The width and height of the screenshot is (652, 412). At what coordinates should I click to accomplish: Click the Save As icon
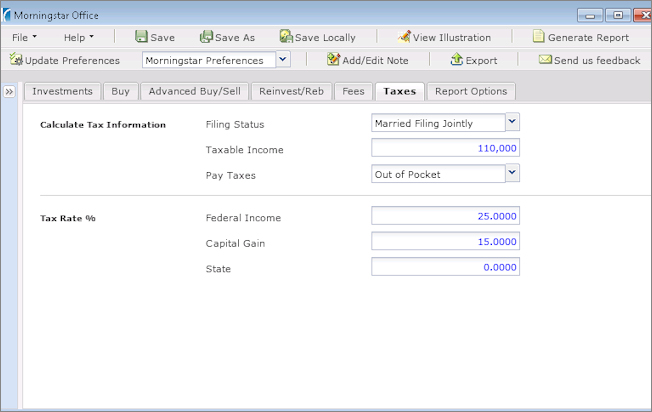tap(206, 37)
